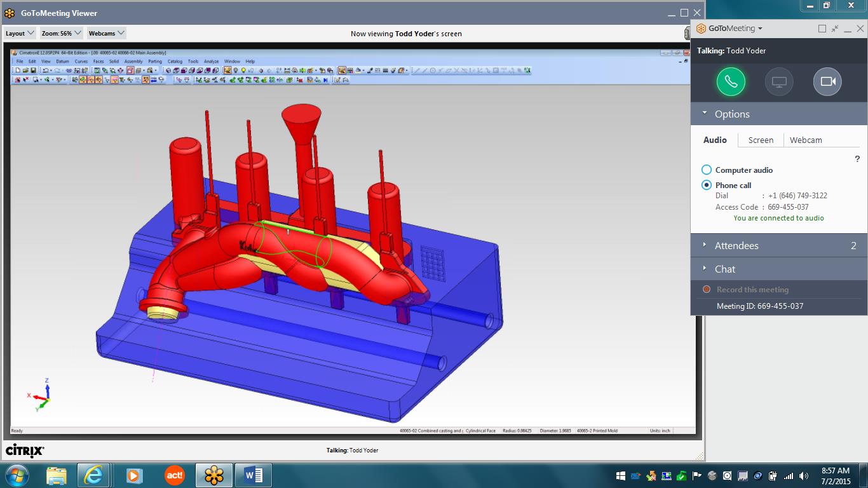The width and height of the screenshot is (868, 488).
Task: Click the Save disk icon in Cimatron toolbar
Action: point(33,71)
